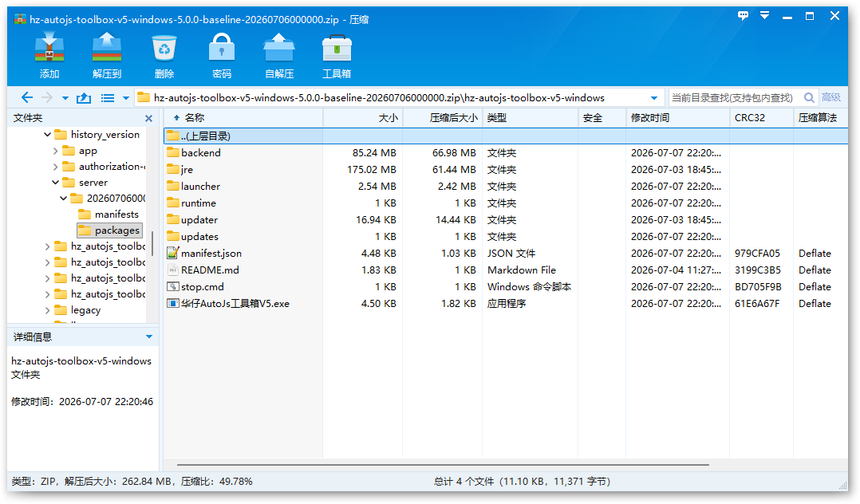Click the WinRAR-style app icon in title bar
The height and width of the screenshot is (504, 860).
click(20, 19)
